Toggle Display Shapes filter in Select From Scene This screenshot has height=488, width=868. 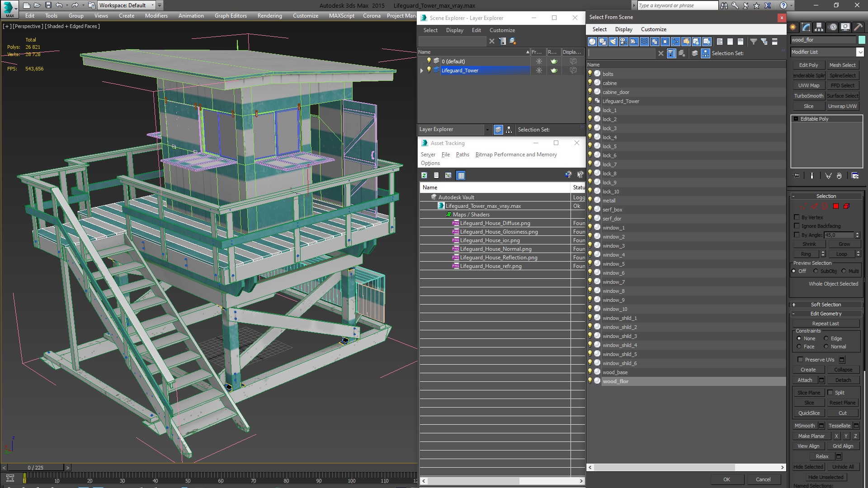(x=602, y=42)
